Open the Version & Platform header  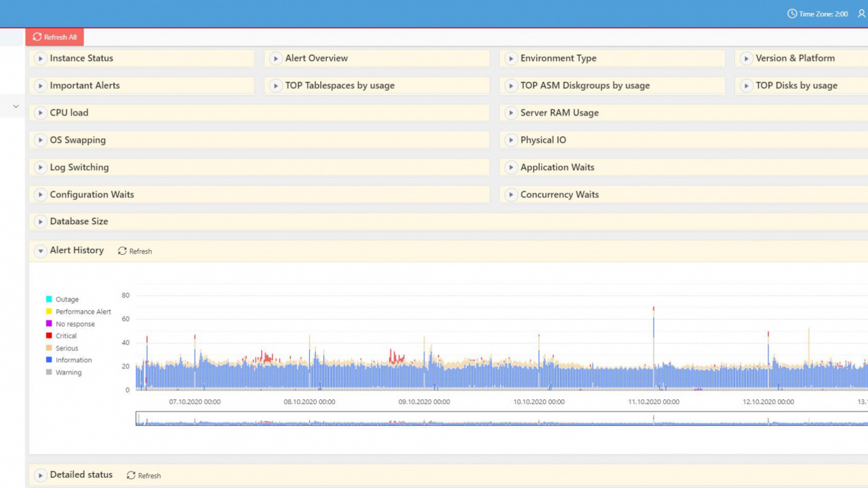coord(795,58)
